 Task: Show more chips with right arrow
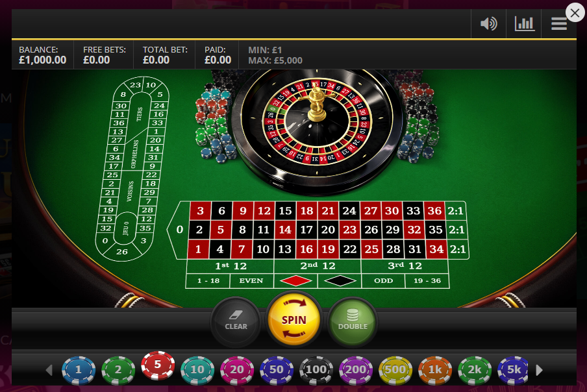pos(539,370)
